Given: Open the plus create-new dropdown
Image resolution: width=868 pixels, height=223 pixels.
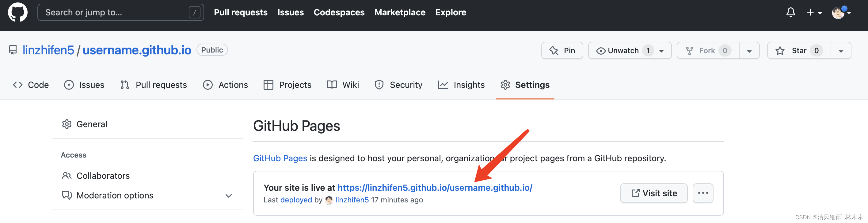Looking at the screenshot, I should 814,13.
